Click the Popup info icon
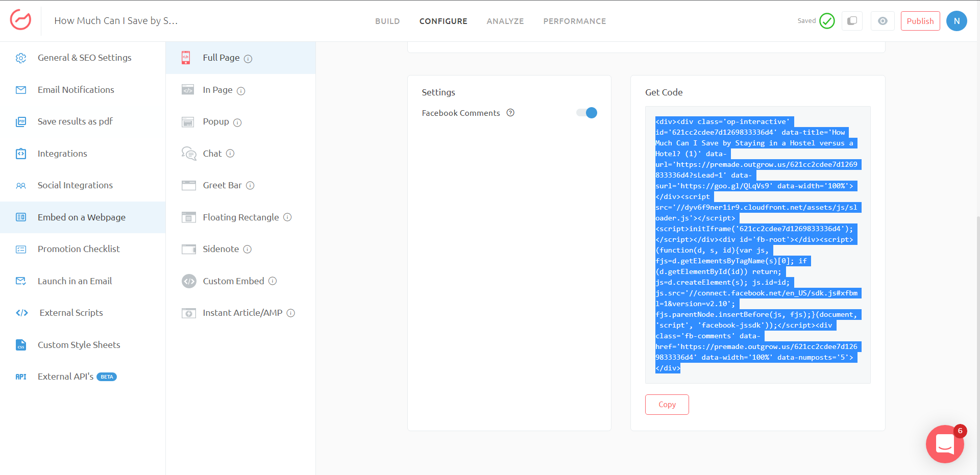This screenshot has width=980, height=475. (x=237, y=122)
